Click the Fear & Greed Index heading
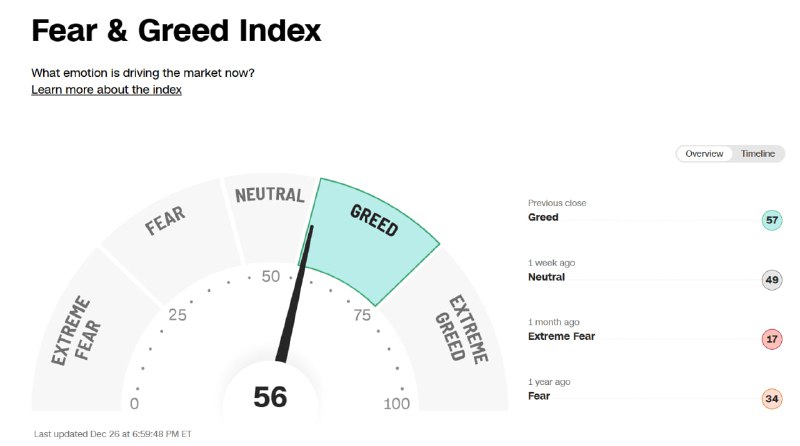The width and height of the screenshot is (800, 446). 176,30
